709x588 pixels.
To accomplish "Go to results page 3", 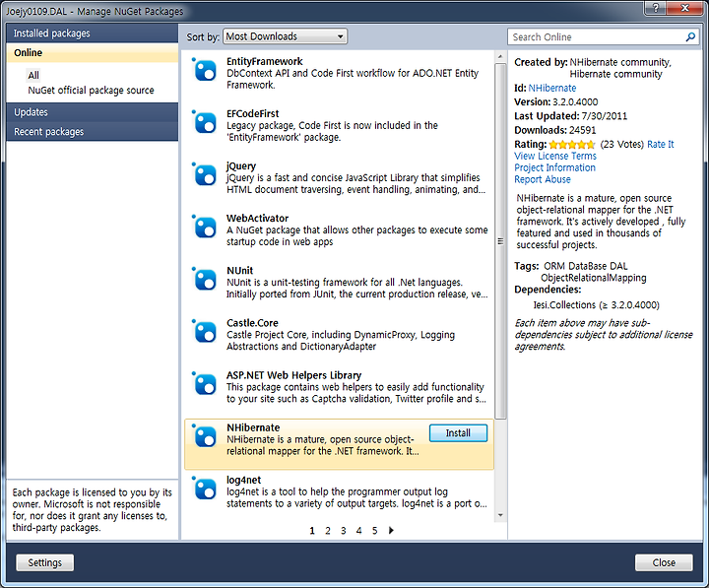I will (344, 531).
